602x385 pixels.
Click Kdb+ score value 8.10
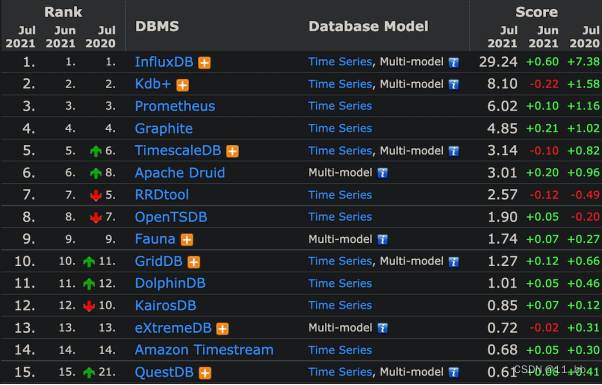coord(502,84)
